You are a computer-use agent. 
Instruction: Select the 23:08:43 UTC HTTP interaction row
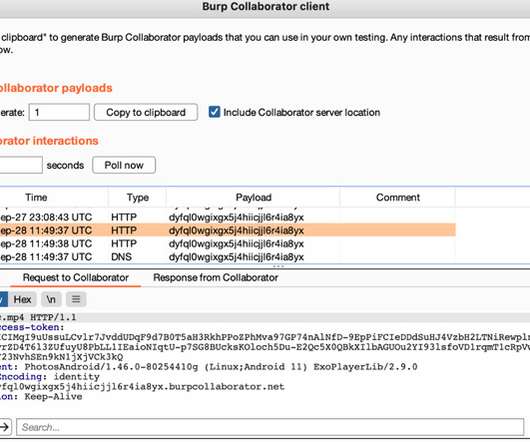[x=228, y=217]
